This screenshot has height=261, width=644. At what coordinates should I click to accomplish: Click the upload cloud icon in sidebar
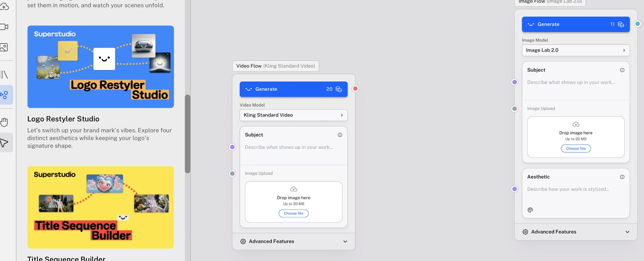pyautogui.click(x=4, y=7)
